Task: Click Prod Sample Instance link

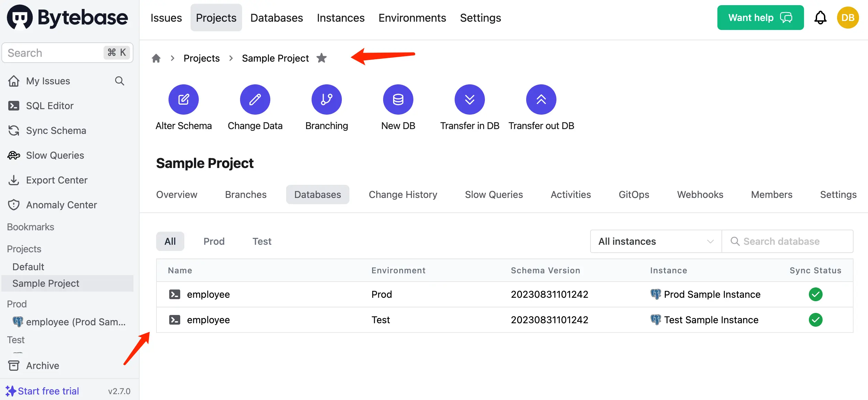Action: tap(712, 294)
